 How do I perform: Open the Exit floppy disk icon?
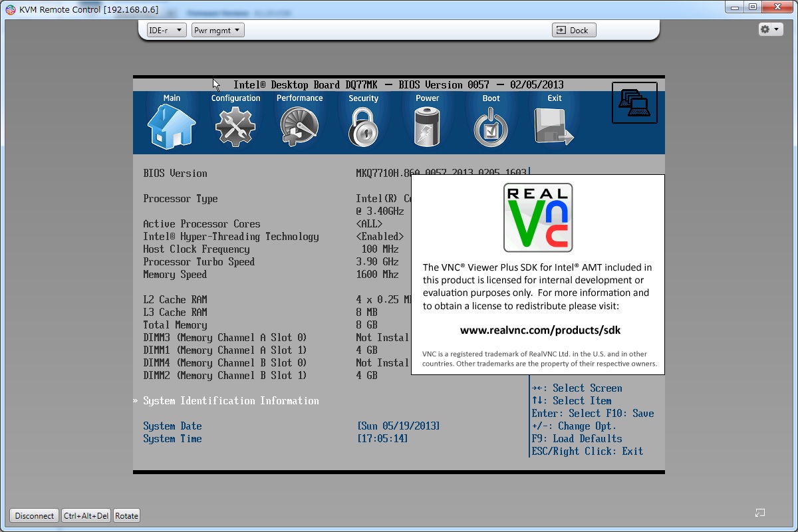coord(553,126)
